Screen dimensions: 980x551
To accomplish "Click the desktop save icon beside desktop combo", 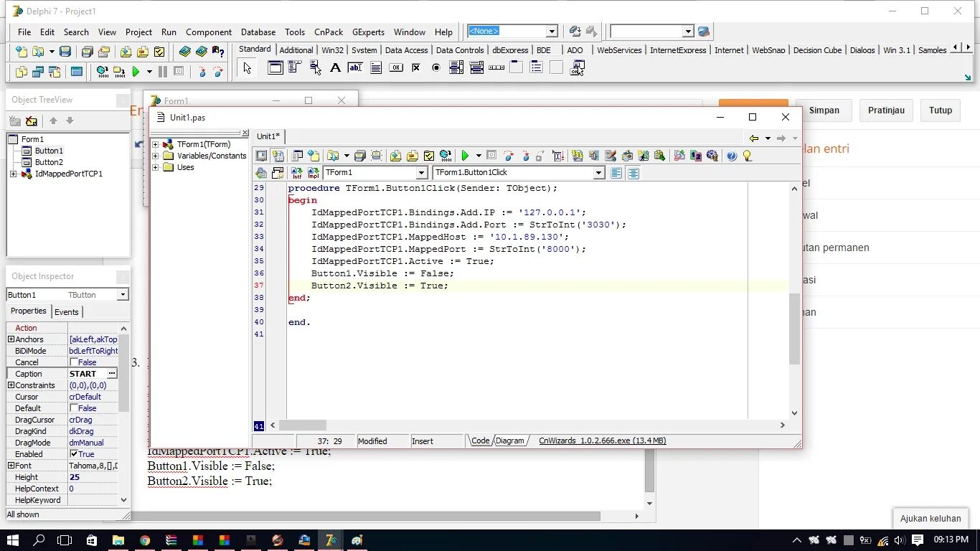I will coord(575,32).
